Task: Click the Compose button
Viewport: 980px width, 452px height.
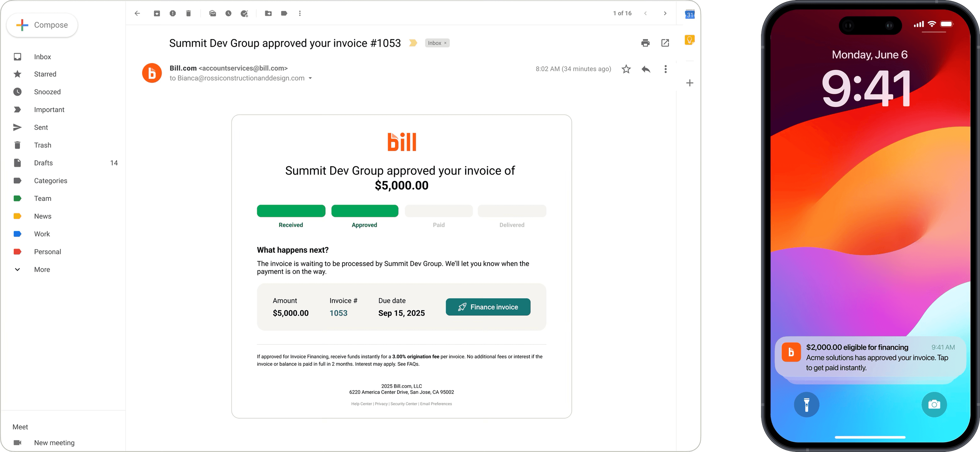Action: 42,25
